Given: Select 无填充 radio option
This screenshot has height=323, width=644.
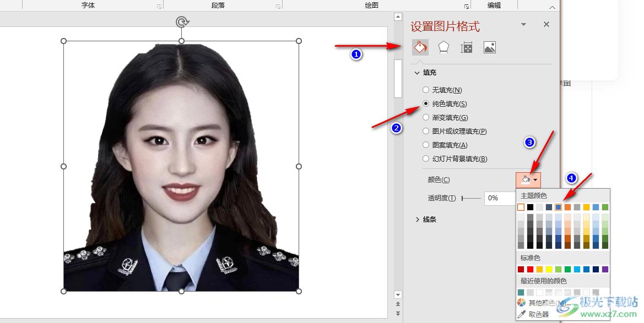Looking at the screenshot, I should [426, 90].
